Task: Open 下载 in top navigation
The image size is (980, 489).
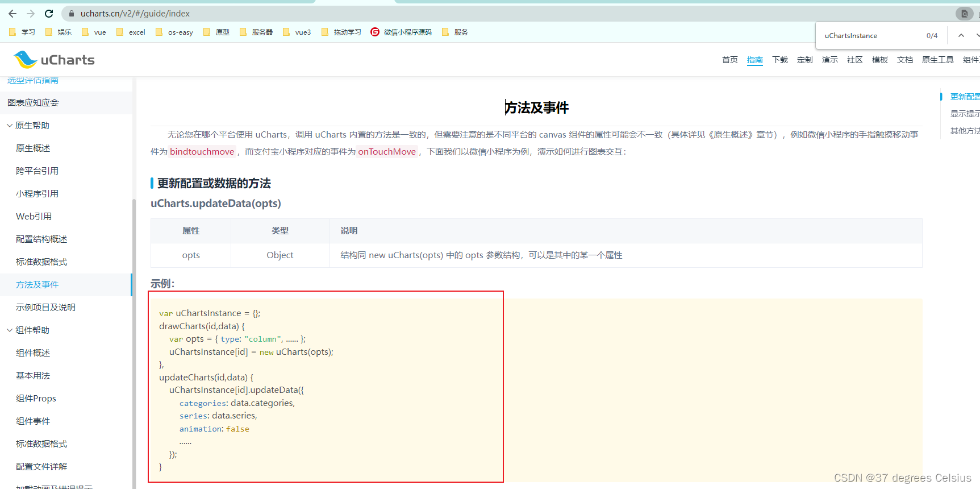Action: (780, 60)
